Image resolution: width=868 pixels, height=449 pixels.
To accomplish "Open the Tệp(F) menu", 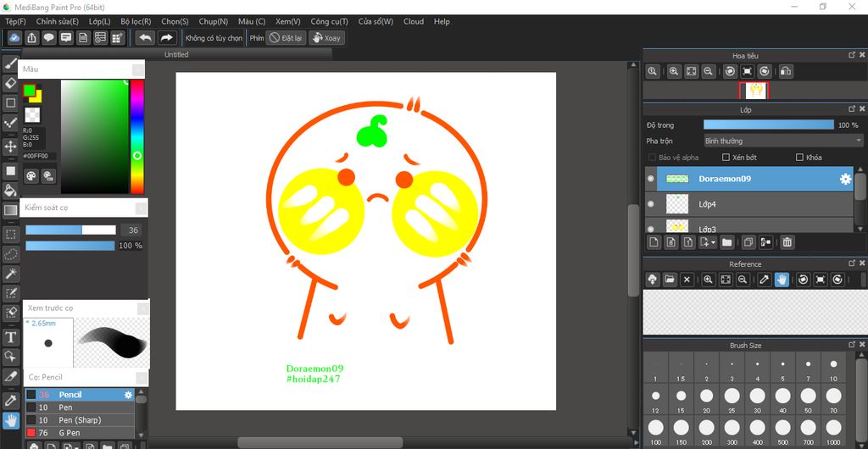I will point(15,21).
